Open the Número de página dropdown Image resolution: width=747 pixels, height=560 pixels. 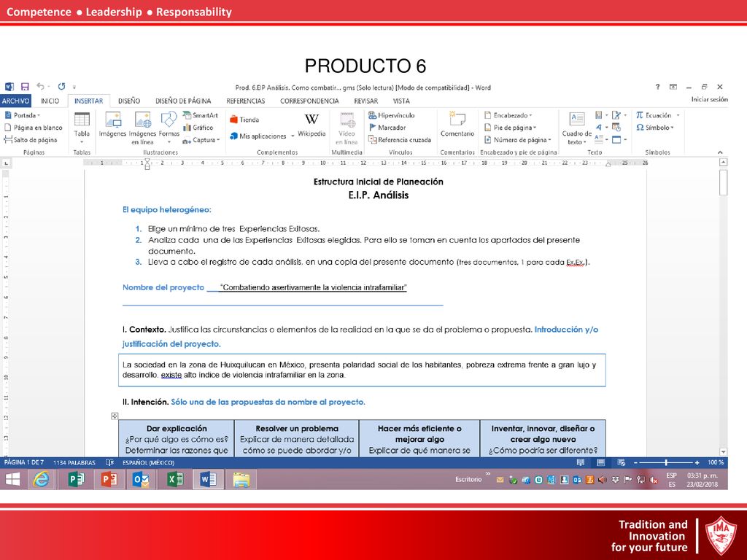click(x=518, y=140)
